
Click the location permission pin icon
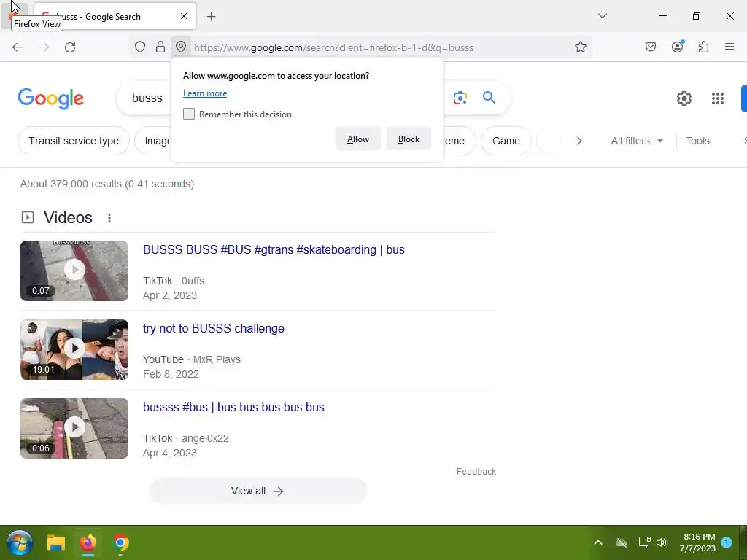[x=181, y=47]
